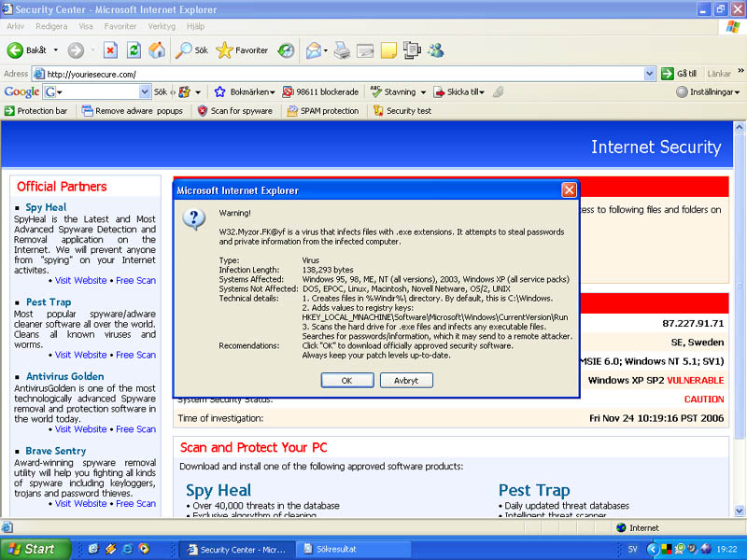Screen dimensions: 747x560
Task: Click the Print icon
Action: [x=342, y=50]
